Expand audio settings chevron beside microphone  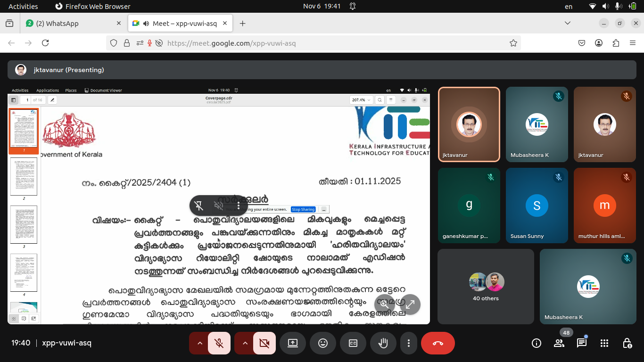point(200,343)
